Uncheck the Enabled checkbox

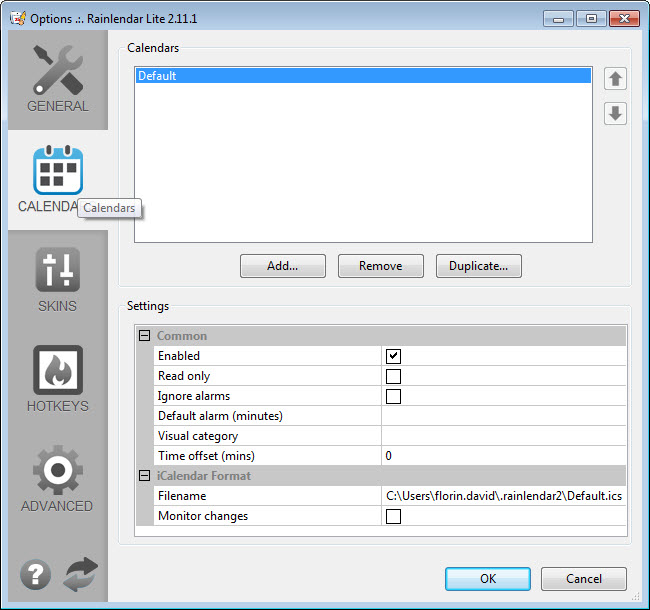[x=393, y=356]
